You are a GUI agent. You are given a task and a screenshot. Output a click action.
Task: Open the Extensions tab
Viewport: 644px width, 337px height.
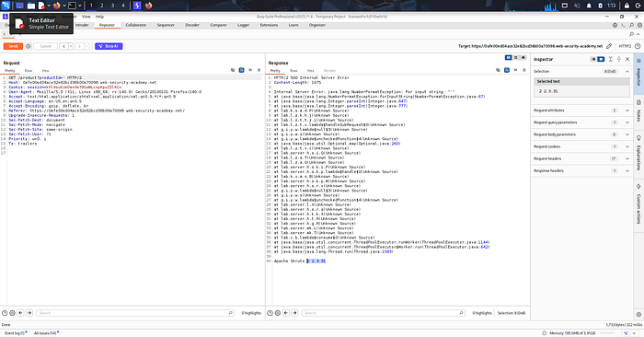269,25
